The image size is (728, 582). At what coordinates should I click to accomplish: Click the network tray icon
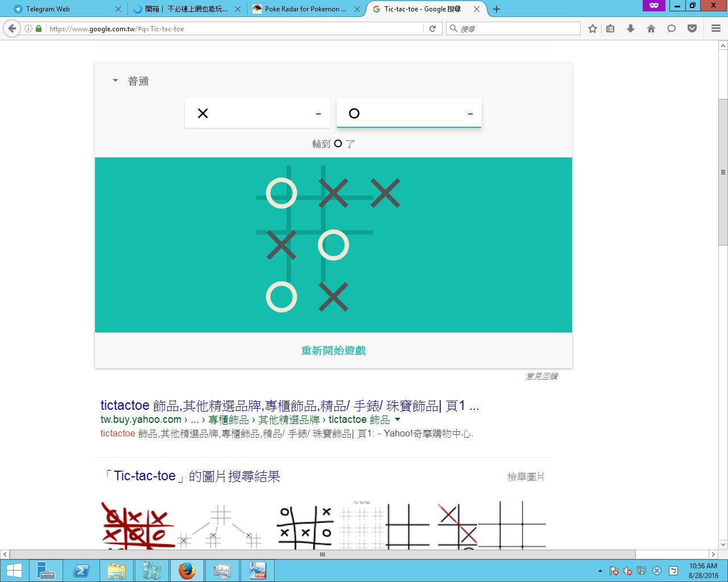pos(642,571)
